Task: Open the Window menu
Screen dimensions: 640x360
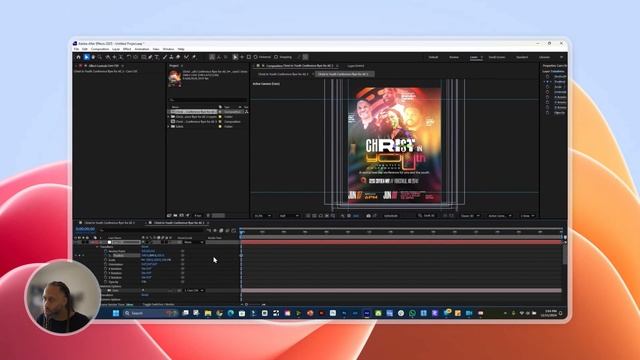Action: click(x=168, y=49)
